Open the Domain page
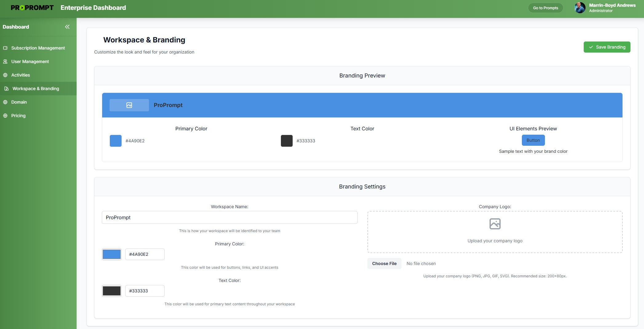The height and width of the screenshot is (329, 644). coord(38,102)
